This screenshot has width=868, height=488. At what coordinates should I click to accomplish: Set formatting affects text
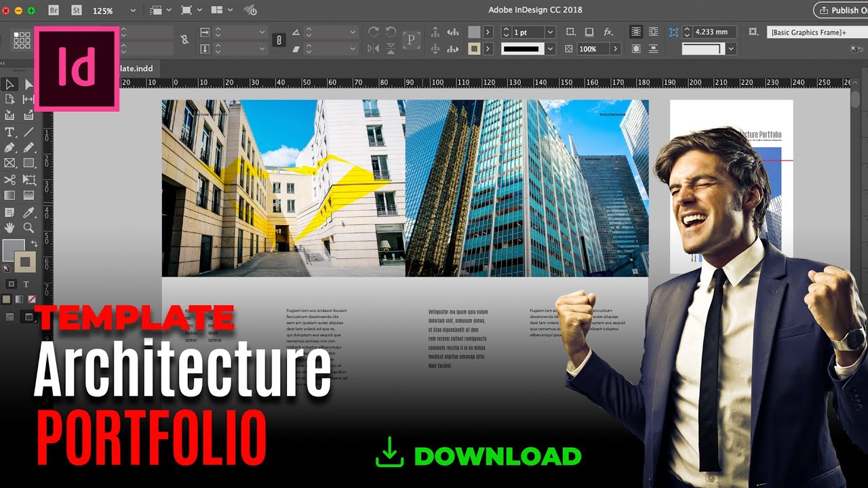point(26,284)
